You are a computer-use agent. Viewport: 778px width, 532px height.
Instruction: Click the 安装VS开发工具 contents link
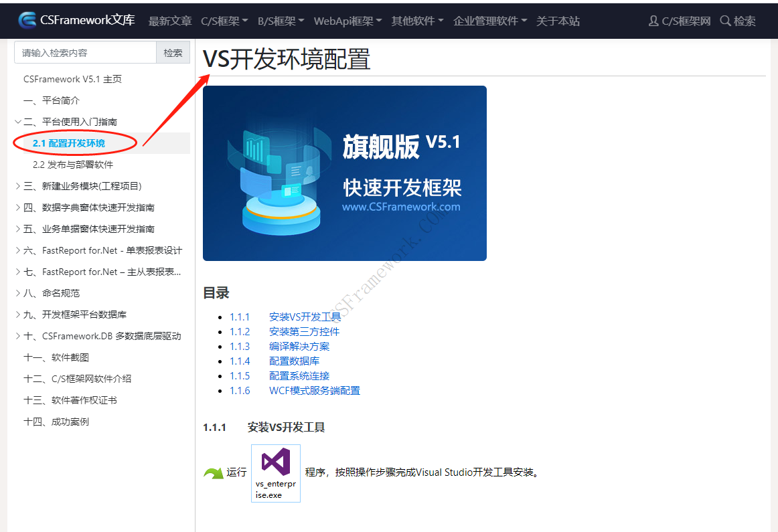(x=305, y=317)
